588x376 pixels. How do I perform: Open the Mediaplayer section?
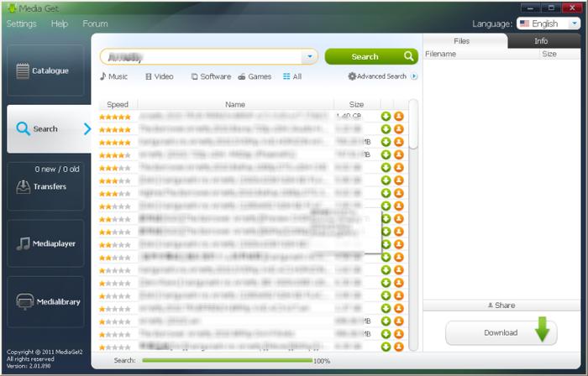45,243
